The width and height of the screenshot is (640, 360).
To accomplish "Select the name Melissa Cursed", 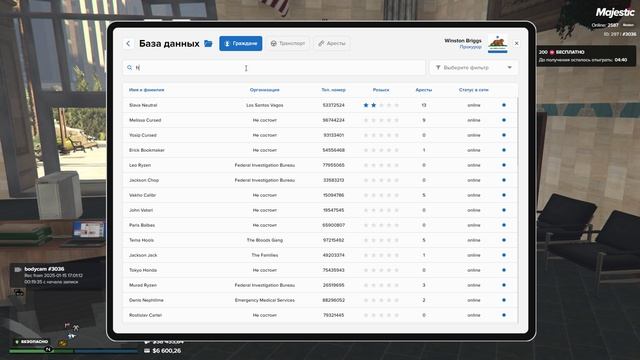I will point(145,120).
